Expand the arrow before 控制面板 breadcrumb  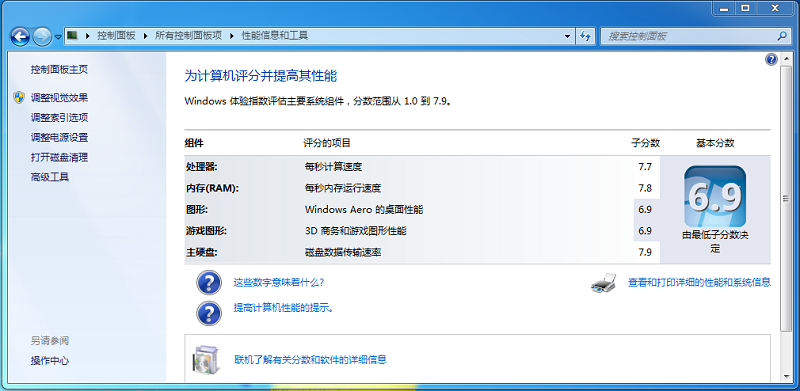click(x=87, y=36)
